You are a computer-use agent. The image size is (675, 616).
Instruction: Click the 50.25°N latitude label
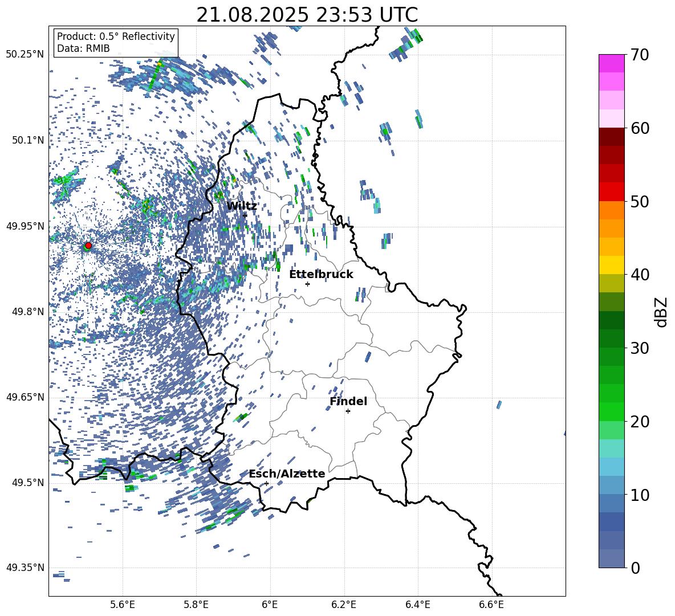coord(25,55)
